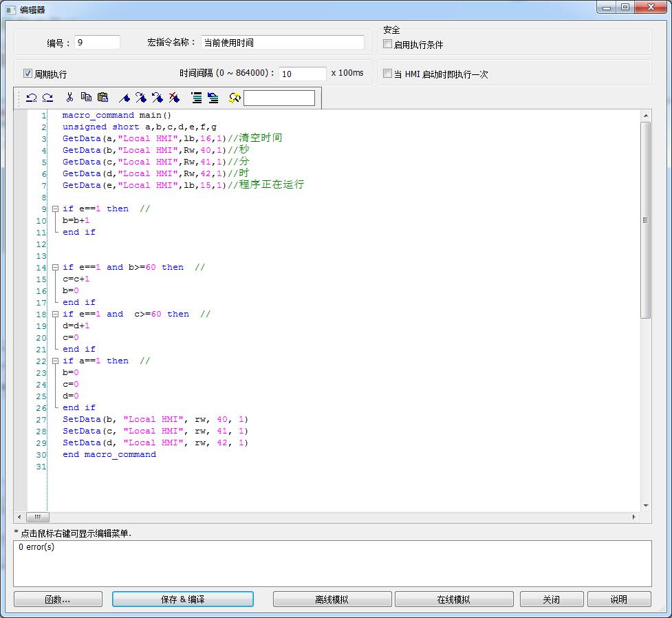672x618 pixels.
Task: Click the 宏指令名称 name input field
Action: pos(283,43)
